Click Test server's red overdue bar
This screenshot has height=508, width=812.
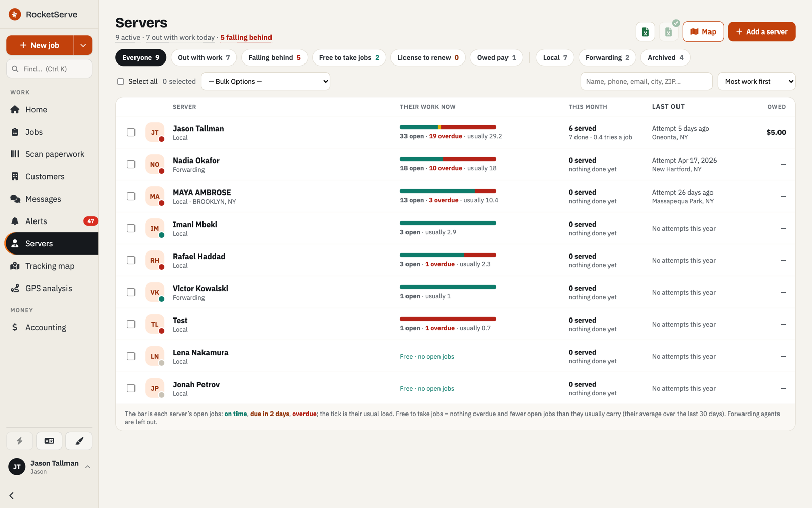tap(448, 319)
